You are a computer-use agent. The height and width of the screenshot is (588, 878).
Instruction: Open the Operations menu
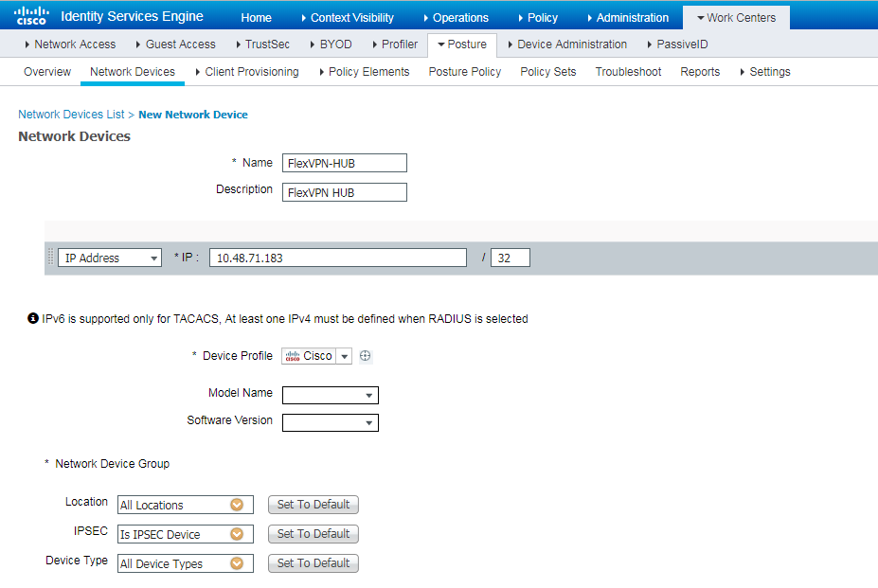coord(456,17)
